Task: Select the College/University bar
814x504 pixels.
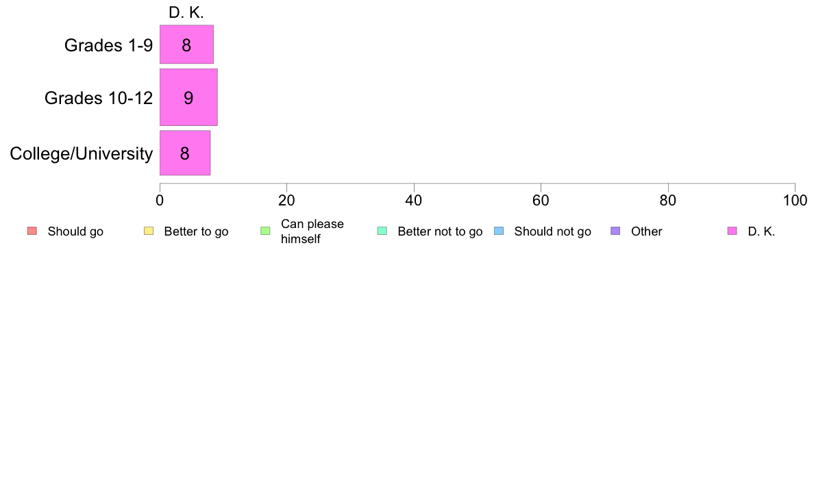Action: pos(185,153)
